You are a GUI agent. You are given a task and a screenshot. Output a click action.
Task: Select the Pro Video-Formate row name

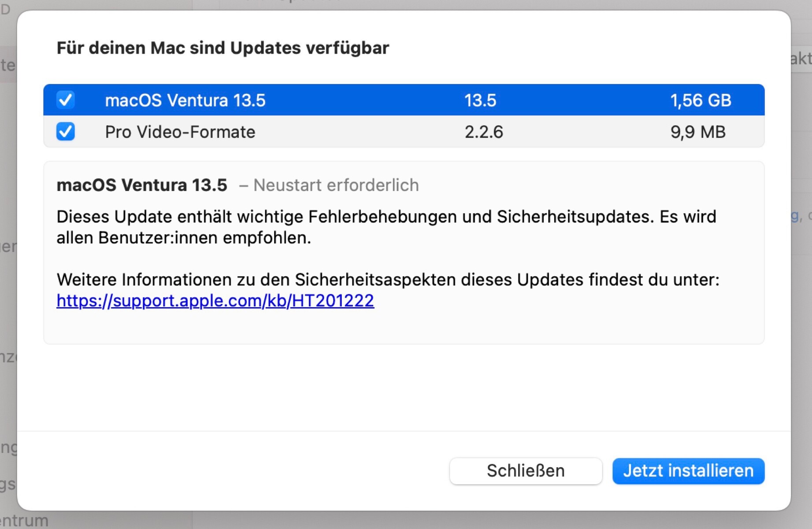[180, 132]
